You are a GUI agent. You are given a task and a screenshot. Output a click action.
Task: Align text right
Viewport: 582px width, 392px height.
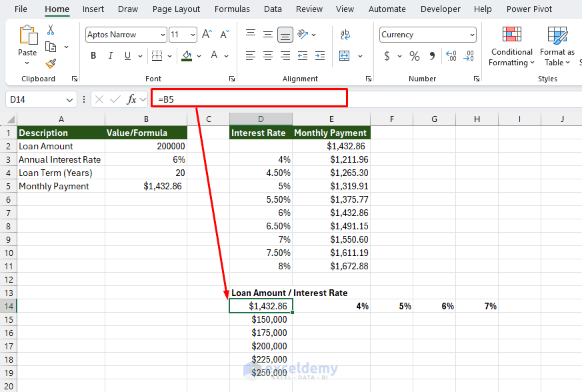(x=285, y=56)
